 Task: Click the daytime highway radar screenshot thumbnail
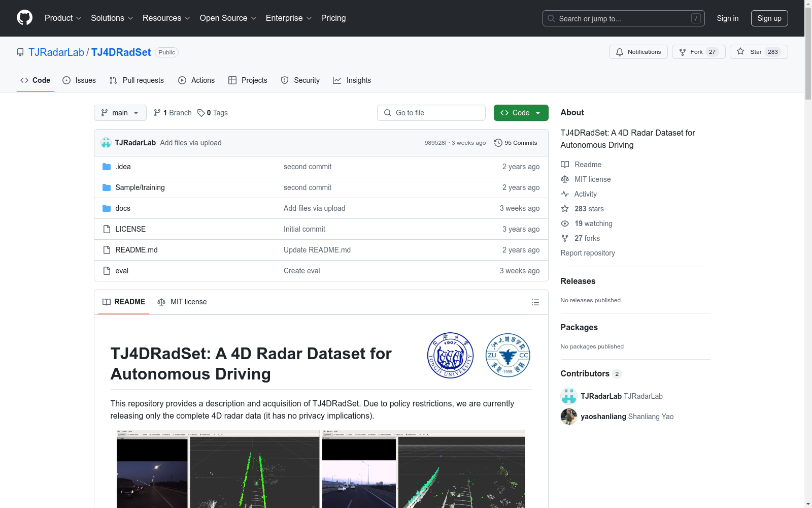pyautogui.click(x=424, y=469)
